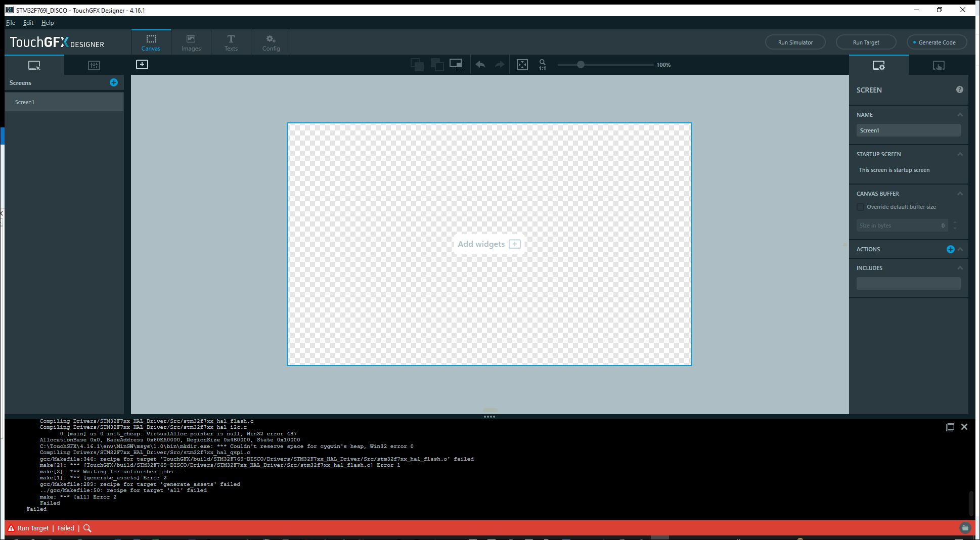
Task: Click the add widget toolbar icon
Action: [142, 64]
